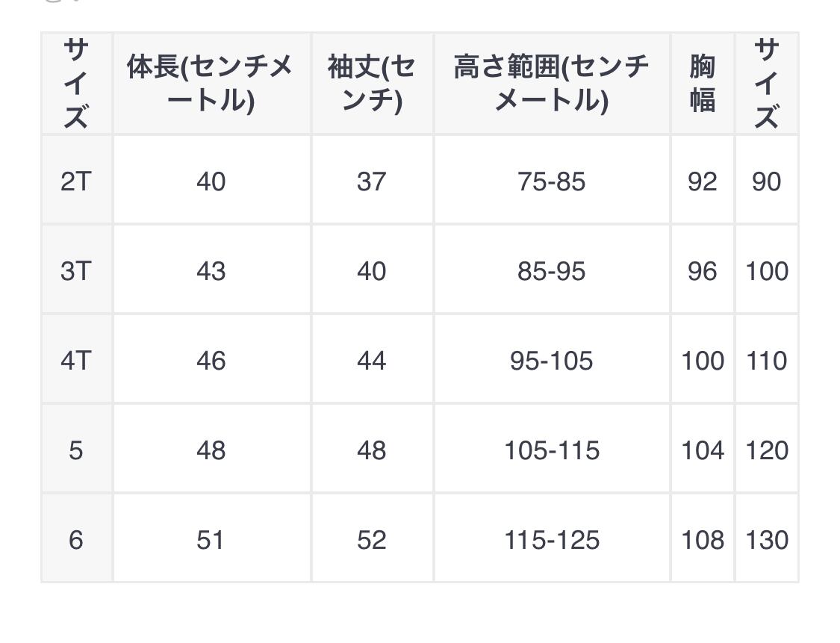Click the size value 120 cell
840x643 pixels.
767,450
